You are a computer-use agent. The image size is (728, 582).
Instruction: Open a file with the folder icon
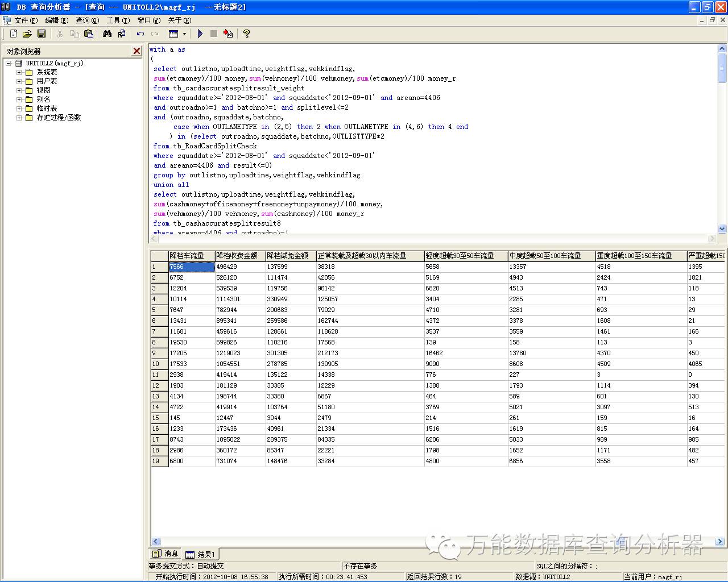(27, 34)
